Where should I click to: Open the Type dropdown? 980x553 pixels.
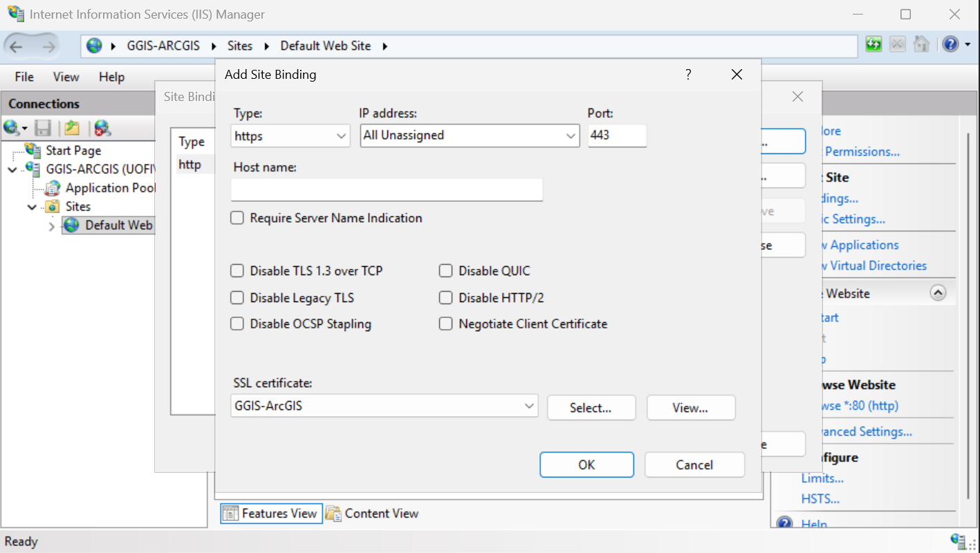tap(290, 136)
